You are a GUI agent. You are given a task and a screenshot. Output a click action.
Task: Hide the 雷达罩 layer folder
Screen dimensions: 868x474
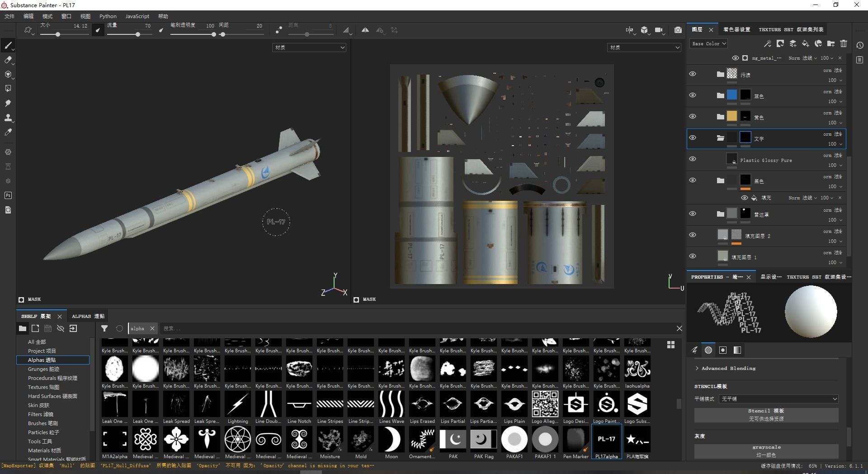tap(692, 214)
